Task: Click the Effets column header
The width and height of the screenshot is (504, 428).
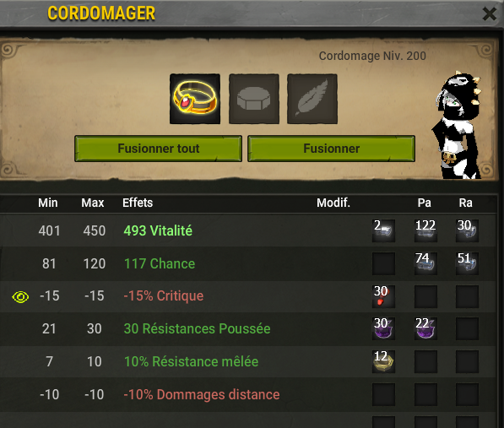Action: (x=138, y=203)
